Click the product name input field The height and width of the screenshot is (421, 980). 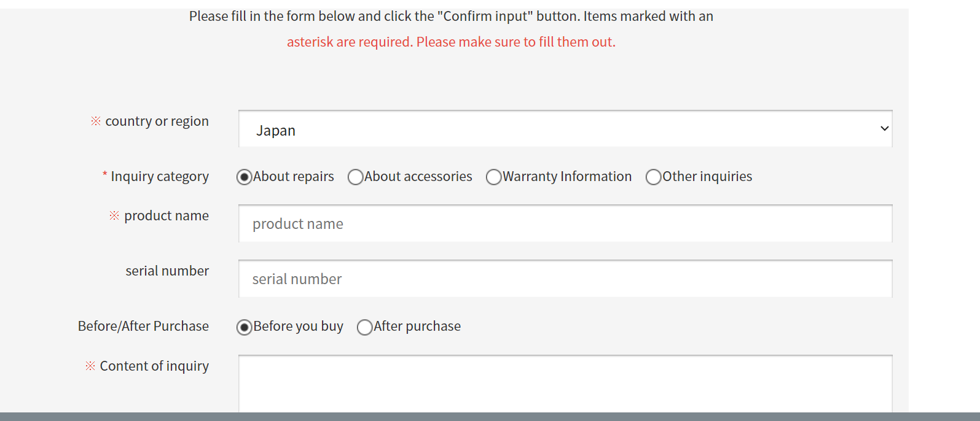(565, 224)
